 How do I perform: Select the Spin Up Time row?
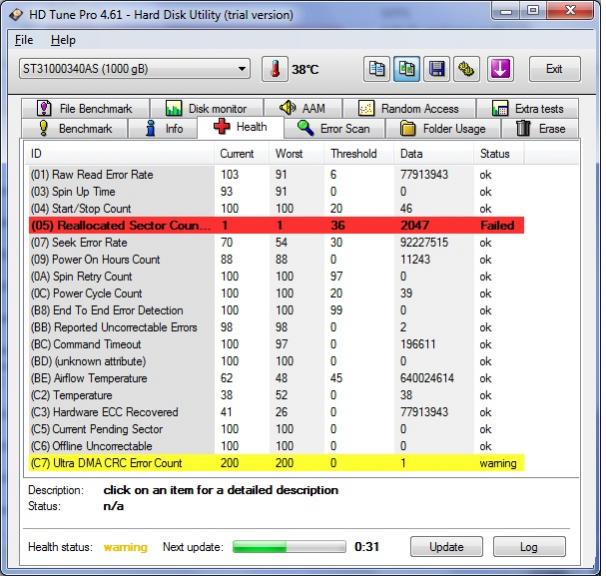[x=276, y=192]
